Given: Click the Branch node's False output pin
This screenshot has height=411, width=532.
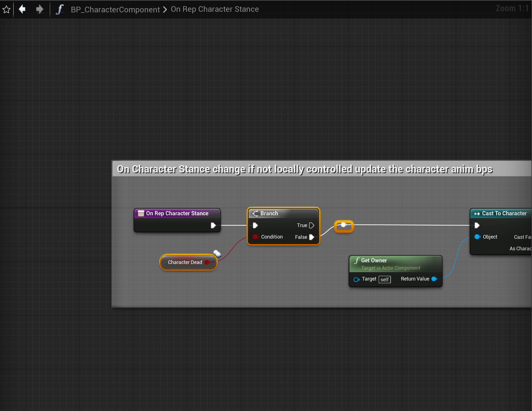Looking at the screenshot, I should pyautogui.click(x=311, y=237).
